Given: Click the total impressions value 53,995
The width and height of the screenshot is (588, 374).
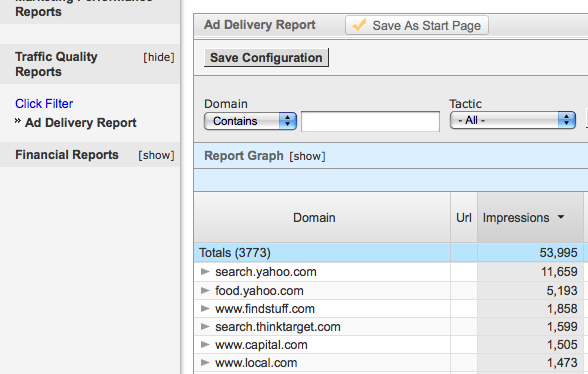Looking at the screenshot, I should coord(558,253).
